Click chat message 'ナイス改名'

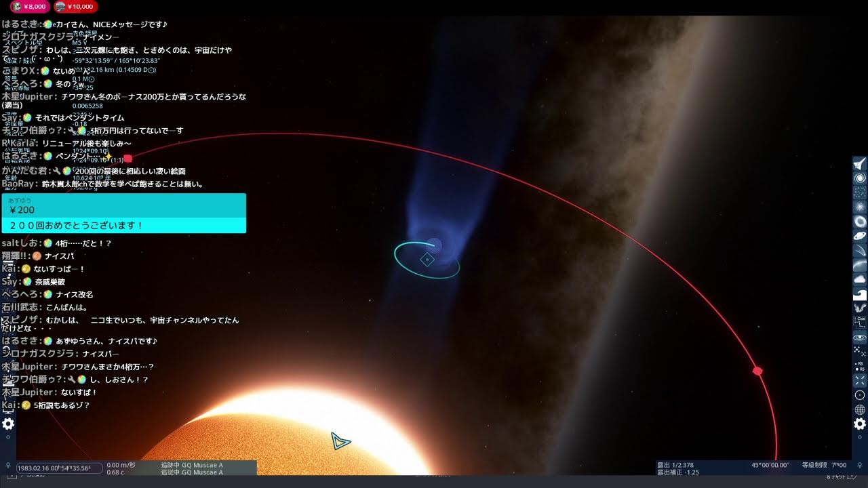point(75,295)
